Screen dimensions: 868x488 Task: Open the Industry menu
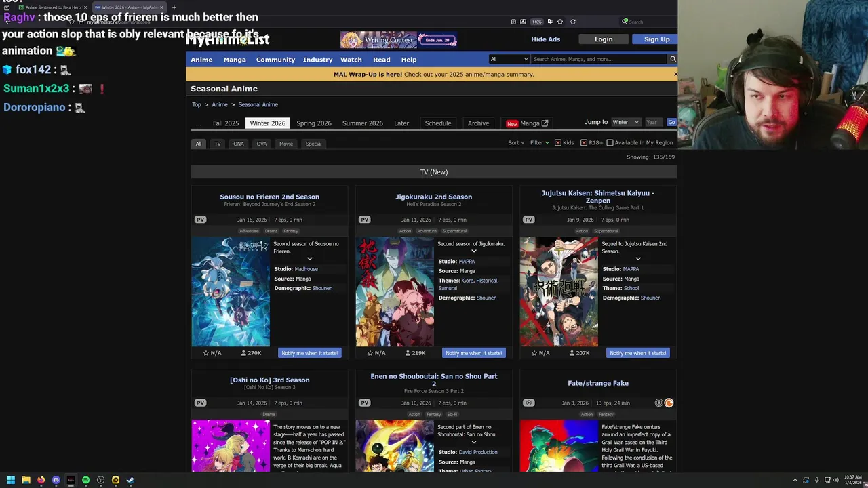(x=317, y=60)
